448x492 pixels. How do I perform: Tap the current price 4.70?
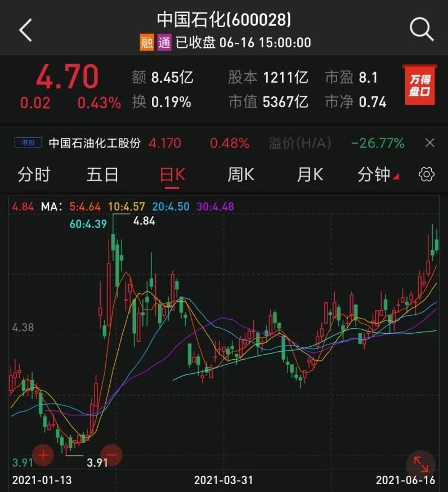67,76
